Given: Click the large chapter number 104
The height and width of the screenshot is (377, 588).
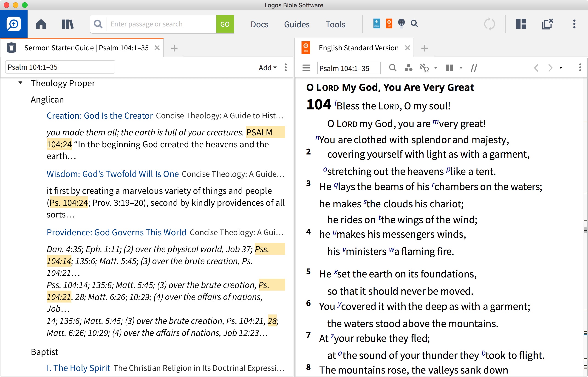Looking at the screenshot, I should (x=319, y=105).
